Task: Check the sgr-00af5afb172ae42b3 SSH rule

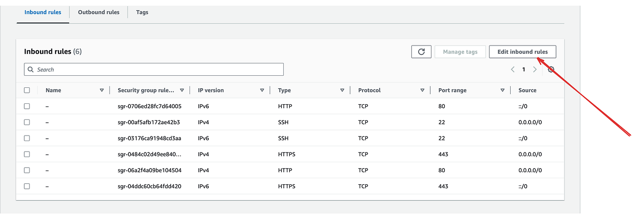Action: [x=27, y=122]
